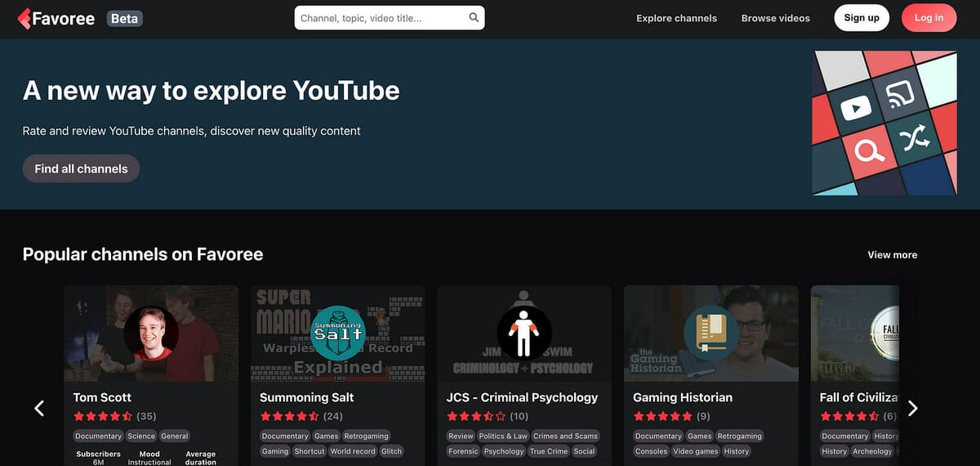Click the Sign up button
The width and height of the screenshot is (980, 466).
click(x=862, y=18)
